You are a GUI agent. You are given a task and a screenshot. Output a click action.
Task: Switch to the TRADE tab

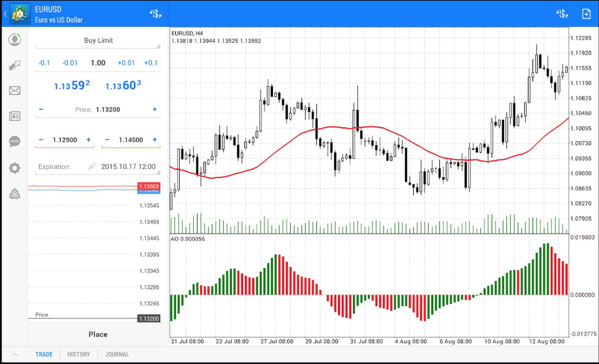coord(44,354)
